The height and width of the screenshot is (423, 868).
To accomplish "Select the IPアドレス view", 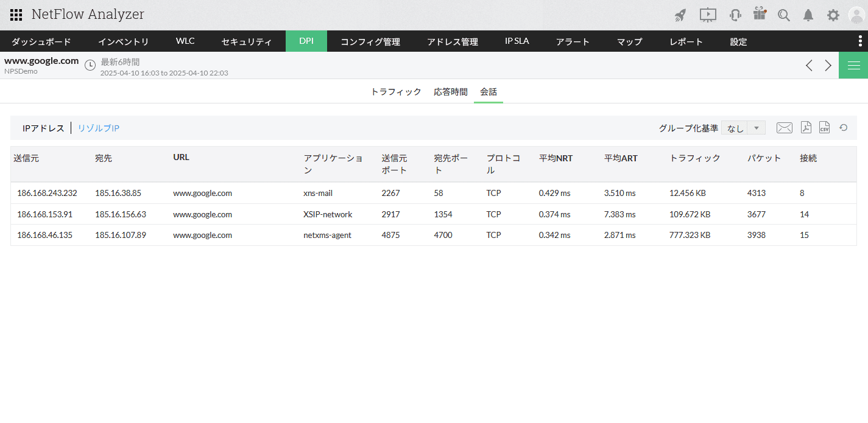I will tap(43, 128).
